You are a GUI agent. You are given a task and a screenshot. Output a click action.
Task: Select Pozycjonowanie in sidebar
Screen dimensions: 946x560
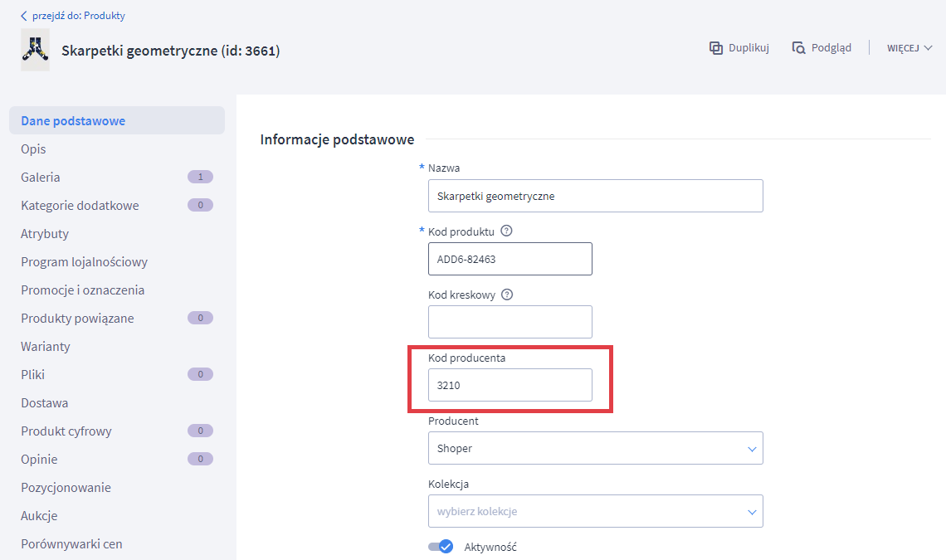[66, 488]
